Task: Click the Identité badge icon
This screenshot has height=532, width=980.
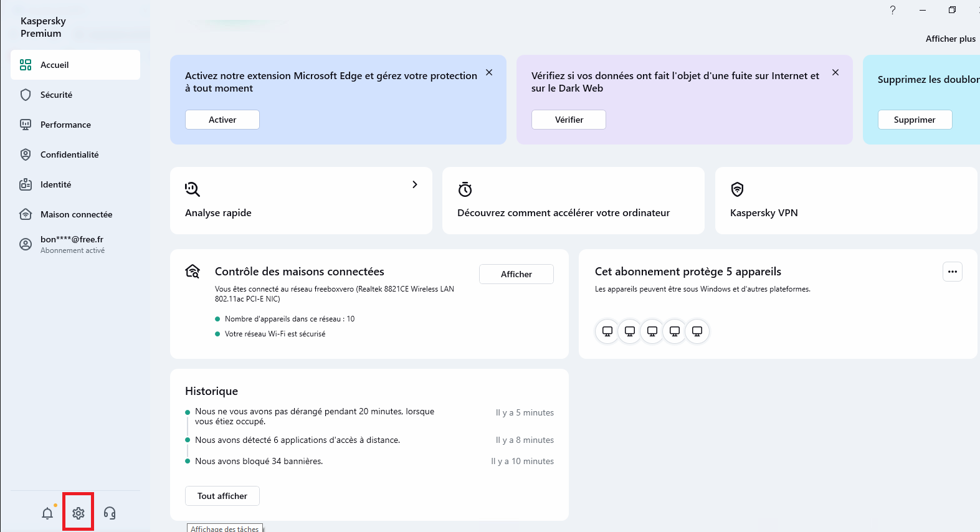Action: tap(26, 184)
